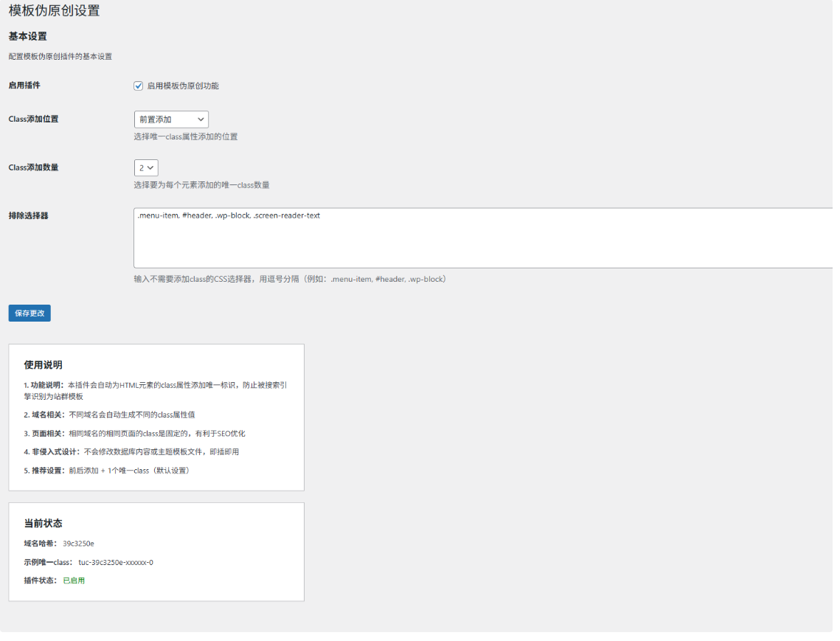
Task: Click the 选择唯一class属性添加的位置 description text
Action: (185, 136)
